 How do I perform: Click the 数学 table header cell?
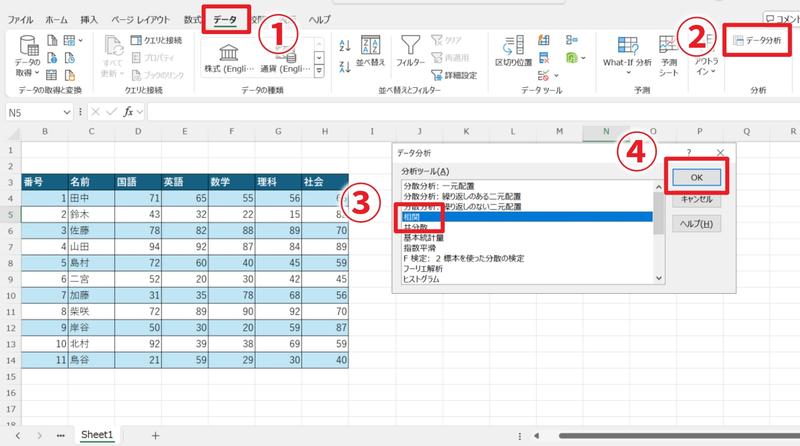click(x=232, y=182)
